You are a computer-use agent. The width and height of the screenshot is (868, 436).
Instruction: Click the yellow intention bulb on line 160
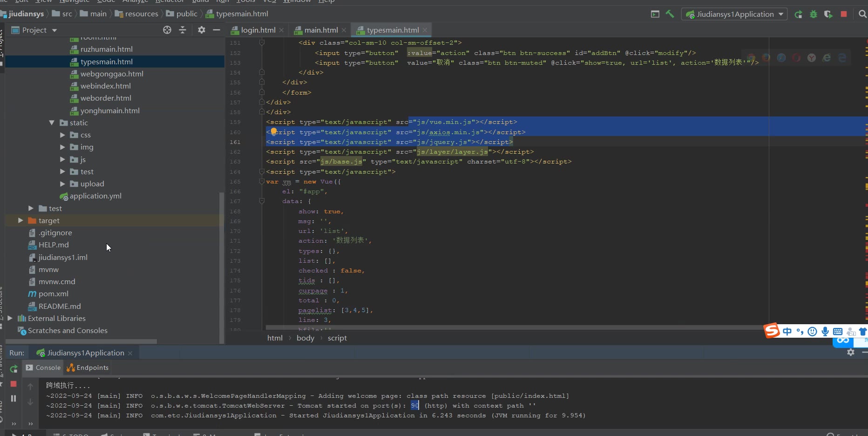[274, 132]
